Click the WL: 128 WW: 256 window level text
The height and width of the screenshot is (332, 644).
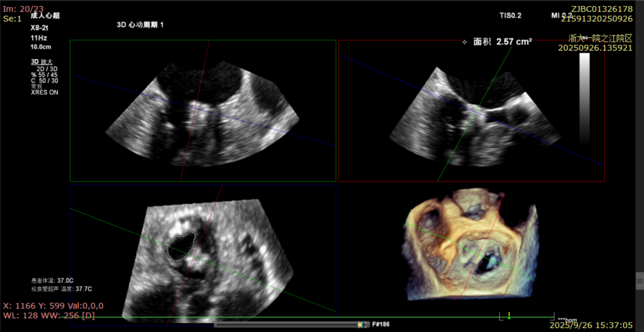(49, 315)
